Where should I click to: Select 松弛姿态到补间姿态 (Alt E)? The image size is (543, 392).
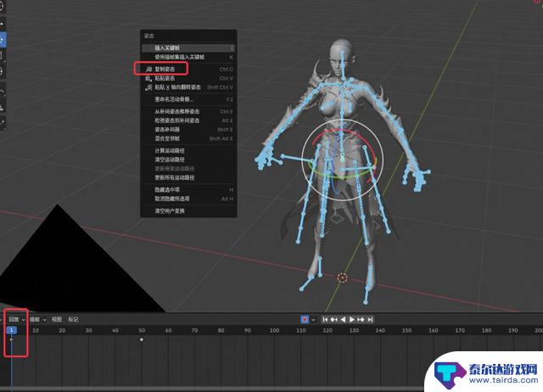(x=188, y=120)
